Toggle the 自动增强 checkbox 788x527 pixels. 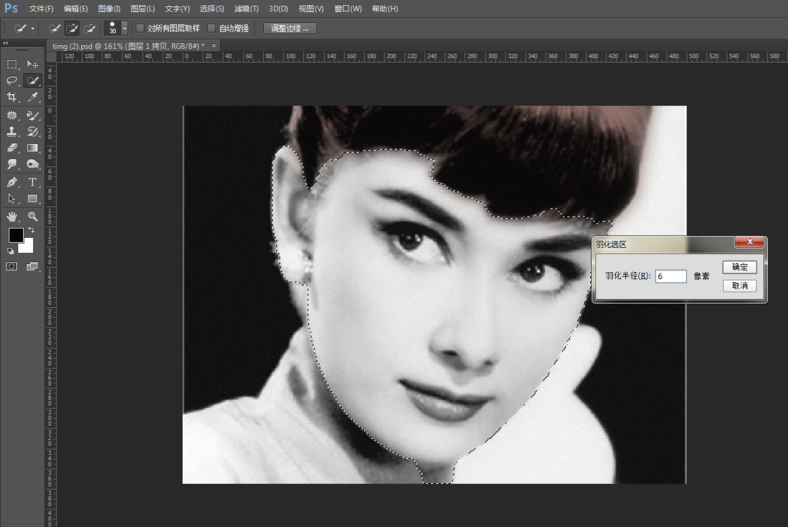[212, 28]
